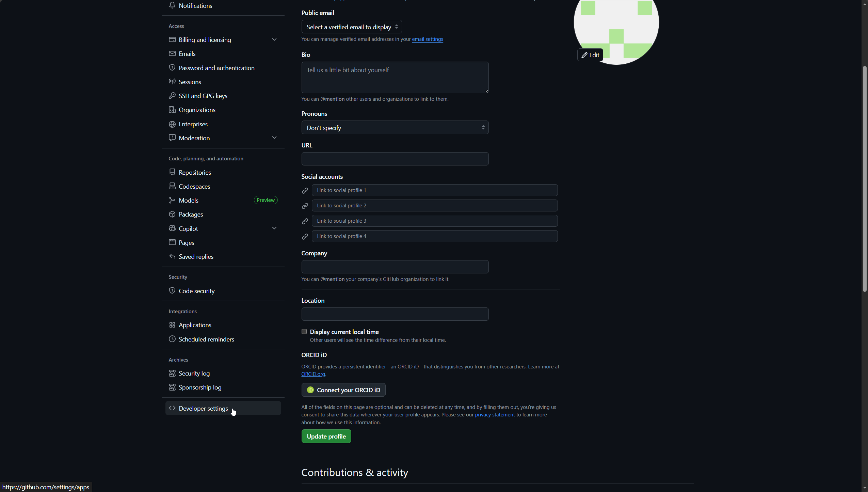Click the Packages box icon

click(172, 214)
